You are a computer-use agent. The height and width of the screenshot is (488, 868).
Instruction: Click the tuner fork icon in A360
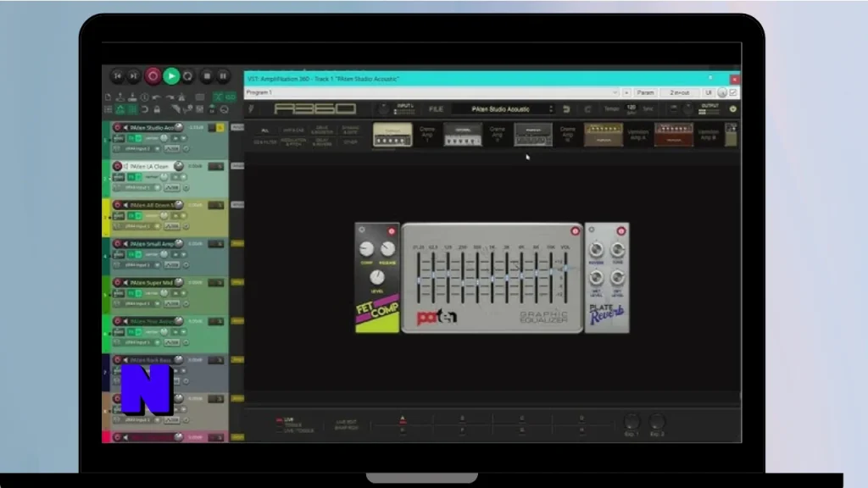(252, 109)
